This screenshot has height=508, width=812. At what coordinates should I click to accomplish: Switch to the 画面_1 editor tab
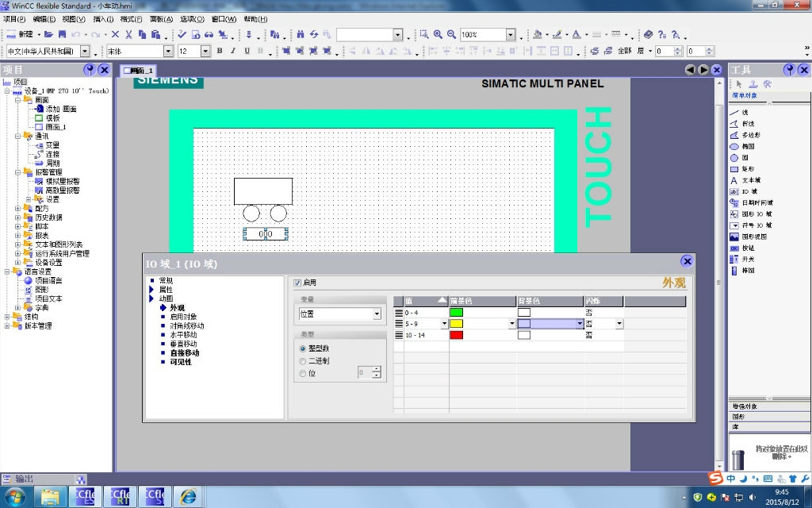138,71
